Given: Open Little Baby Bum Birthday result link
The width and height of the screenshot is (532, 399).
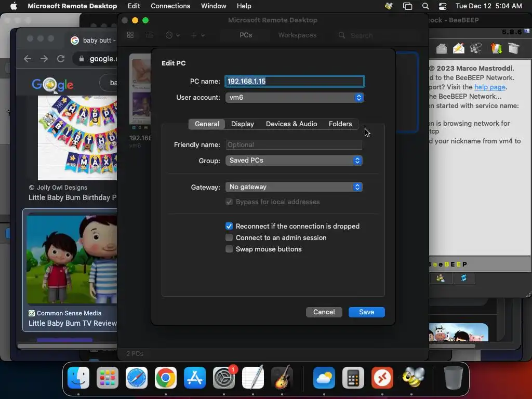Looking at the screenshot, I should pyautogui.click(x=73, y=197).
